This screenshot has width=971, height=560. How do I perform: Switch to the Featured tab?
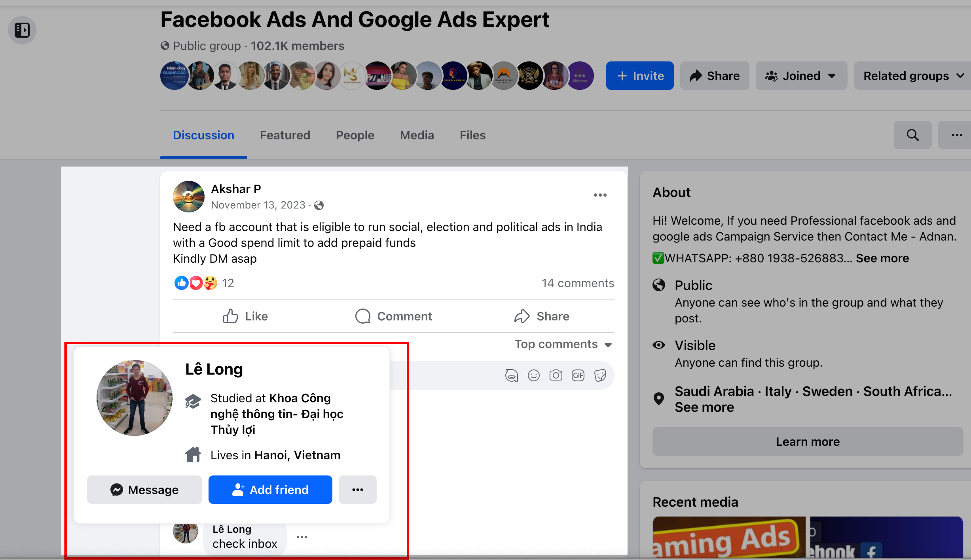[285, 135]
